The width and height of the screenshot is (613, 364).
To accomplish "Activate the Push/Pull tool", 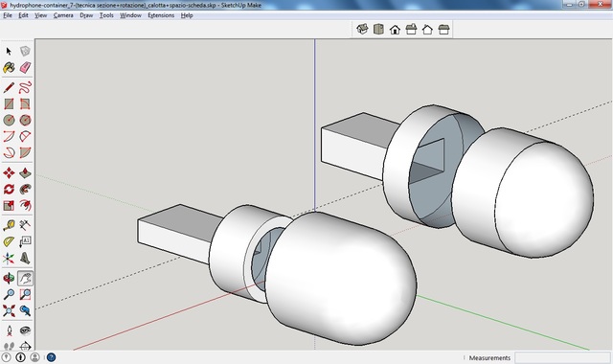I will [x=25, y=172].
